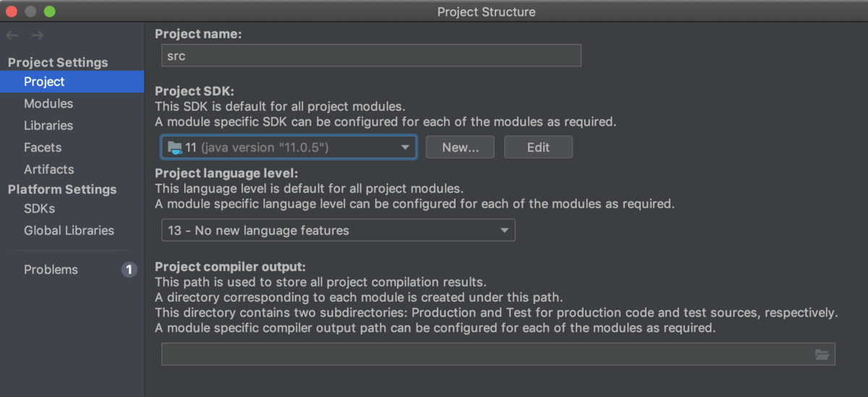The width and height of the screenshot is (868, 397).
Task: Click the Problems count badge
Action: (x=129, y=270)
